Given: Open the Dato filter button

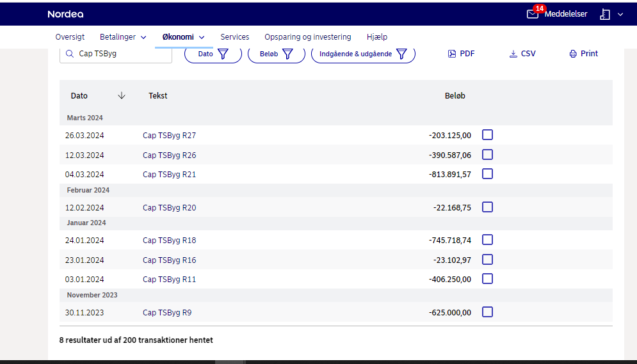Looking at the screenshot, I should (x=213, y=54).
